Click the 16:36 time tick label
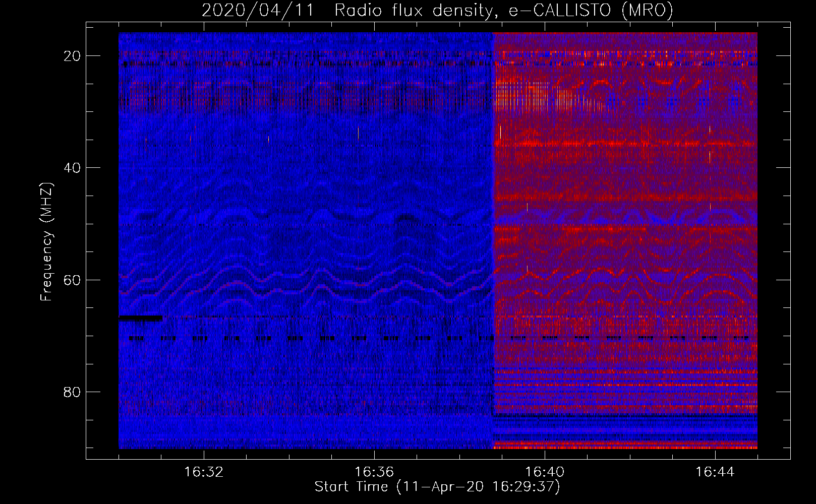816x504 pixels. coord(374,472)
